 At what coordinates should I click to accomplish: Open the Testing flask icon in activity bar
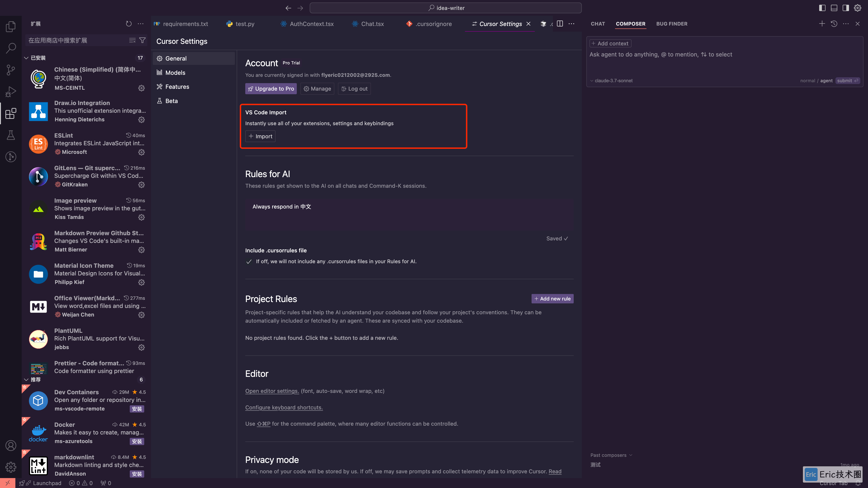coord(11,135)
